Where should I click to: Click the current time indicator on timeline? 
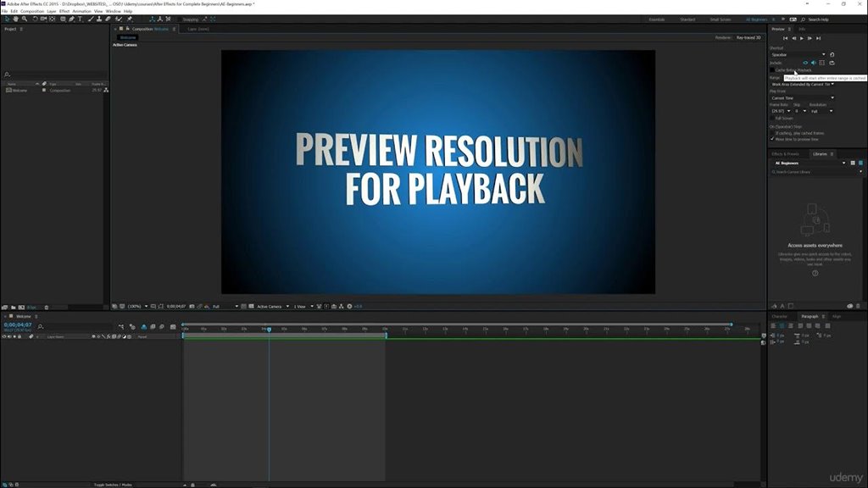tap(269, 330)
